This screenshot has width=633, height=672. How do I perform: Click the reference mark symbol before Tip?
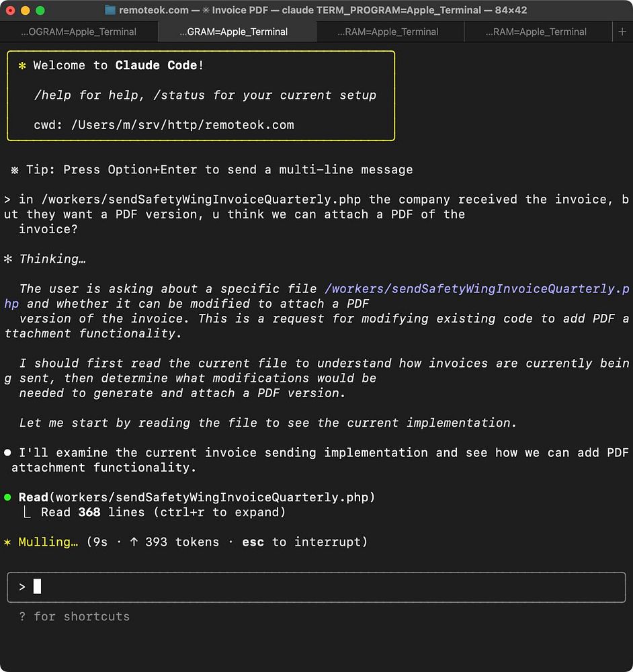(x=15, y=170)
